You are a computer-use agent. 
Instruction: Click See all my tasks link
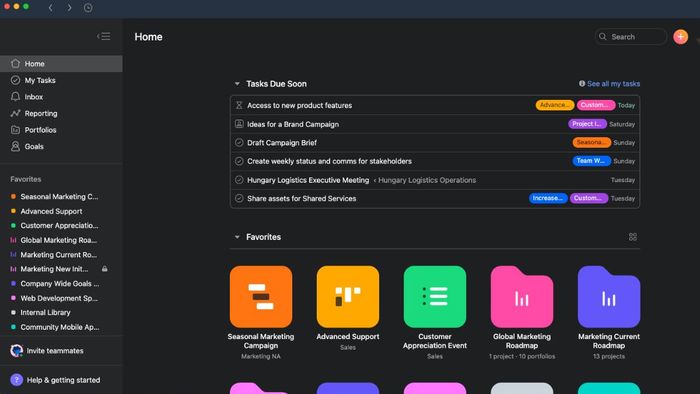(x=613, y=83)
